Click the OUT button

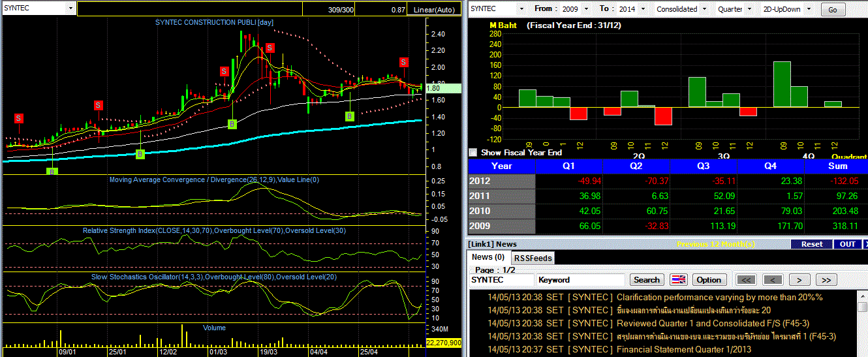[848, 244]
